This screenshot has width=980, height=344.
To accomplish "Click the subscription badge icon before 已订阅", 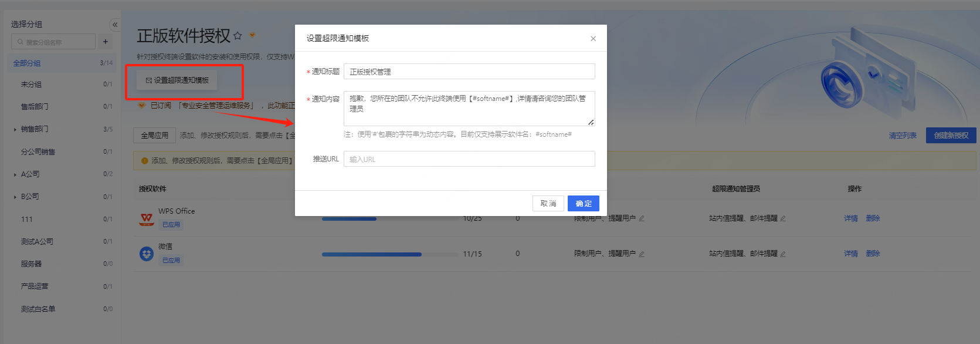I will (141, 106).
